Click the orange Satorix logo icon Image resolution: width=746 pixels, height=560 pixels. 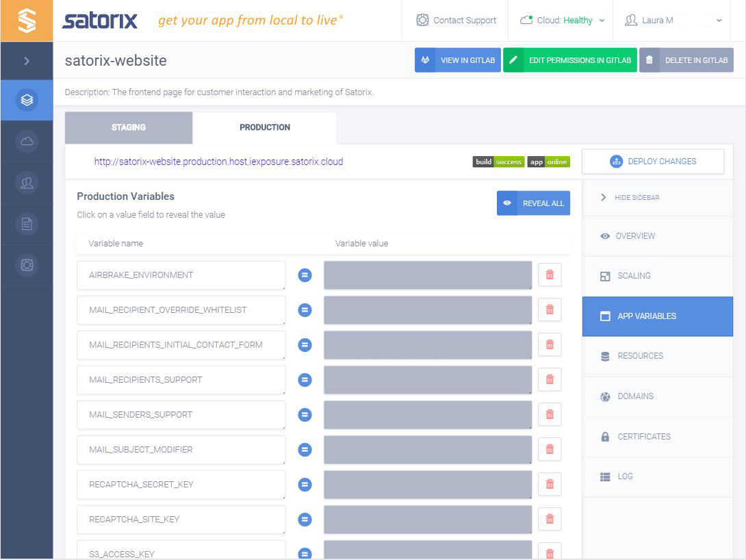(27, 19)
